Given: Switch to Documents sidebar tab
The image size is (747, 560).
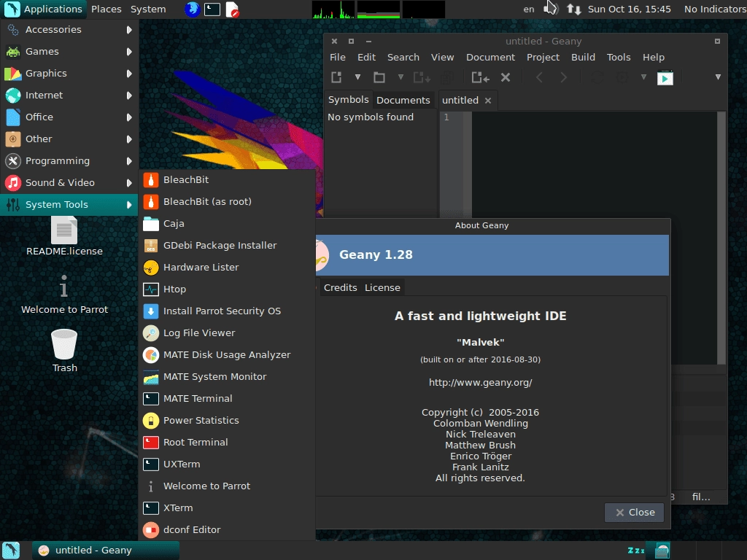Looking at the screenshot, I should tap(403, 101).
